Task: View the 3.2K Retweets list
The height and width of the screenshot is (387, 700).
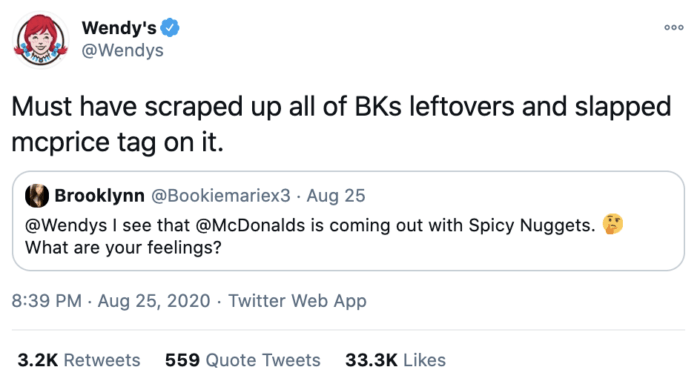Action: click(x=79, y=360)
